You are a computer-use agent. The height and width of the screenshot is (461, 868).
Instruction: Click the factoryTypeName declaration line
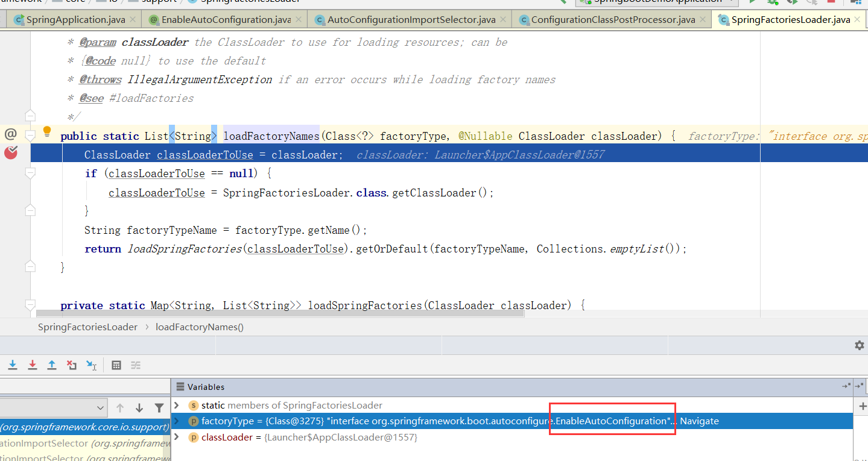226,230
